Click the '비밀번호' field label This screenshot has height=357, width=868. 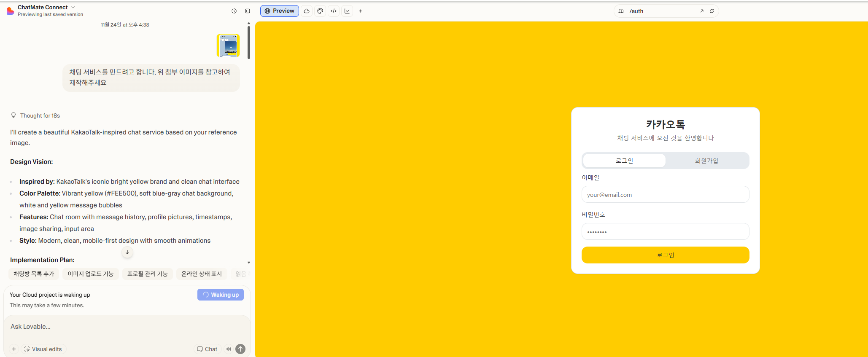click(x=593, y=215)
